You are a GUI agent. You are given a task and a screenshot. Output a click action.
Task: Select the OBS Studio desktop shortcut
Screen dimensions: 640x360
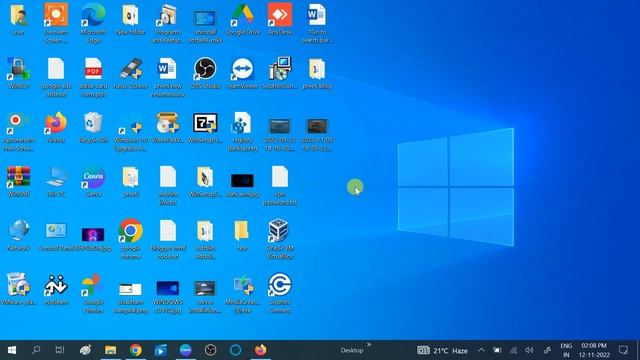pos(205,73)
